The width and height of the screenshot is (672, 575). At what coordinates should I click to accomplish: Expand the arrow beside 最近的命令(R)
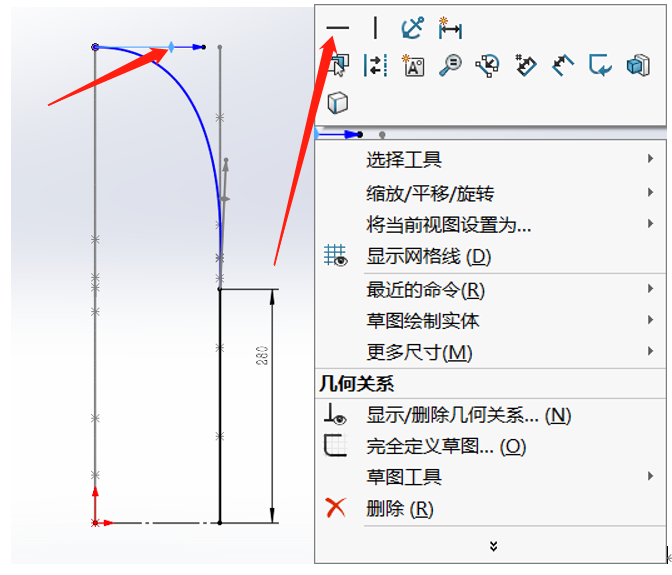pos(651,289)
